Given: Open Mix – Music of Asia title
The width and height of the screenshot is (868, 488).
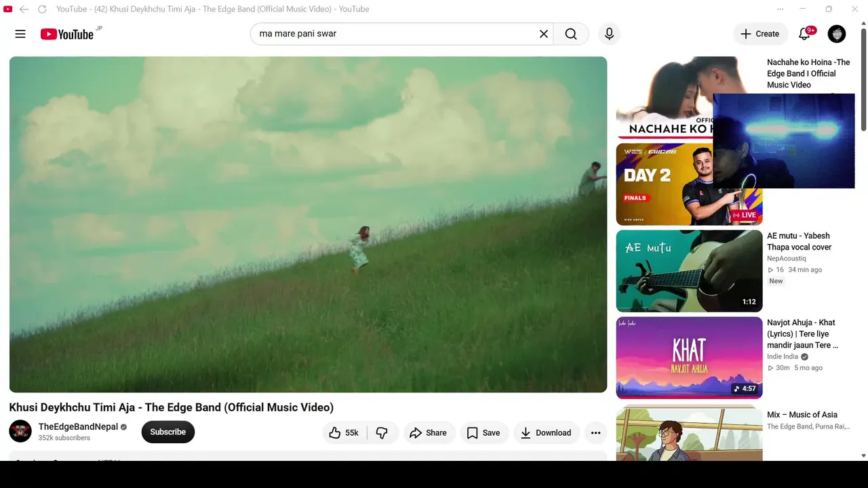Looking at the screenshot, I should 802,415.
